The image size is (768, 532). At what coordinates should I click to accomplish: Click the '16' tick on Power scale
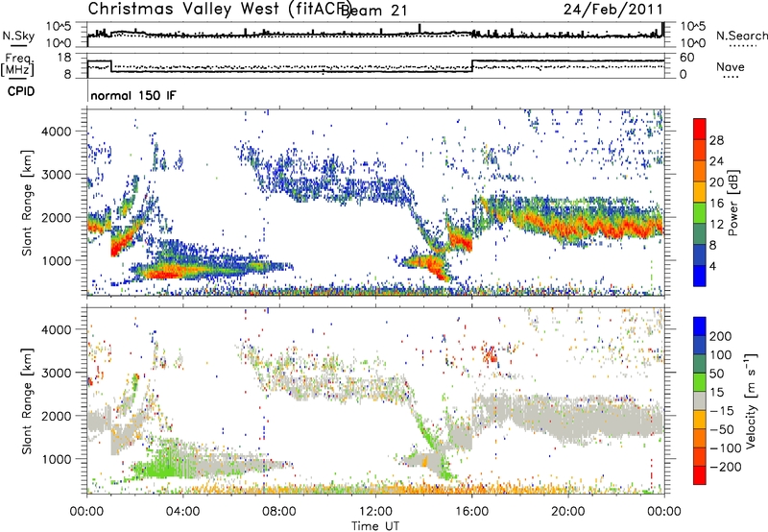pyautogui.click(x=716, y=204)
